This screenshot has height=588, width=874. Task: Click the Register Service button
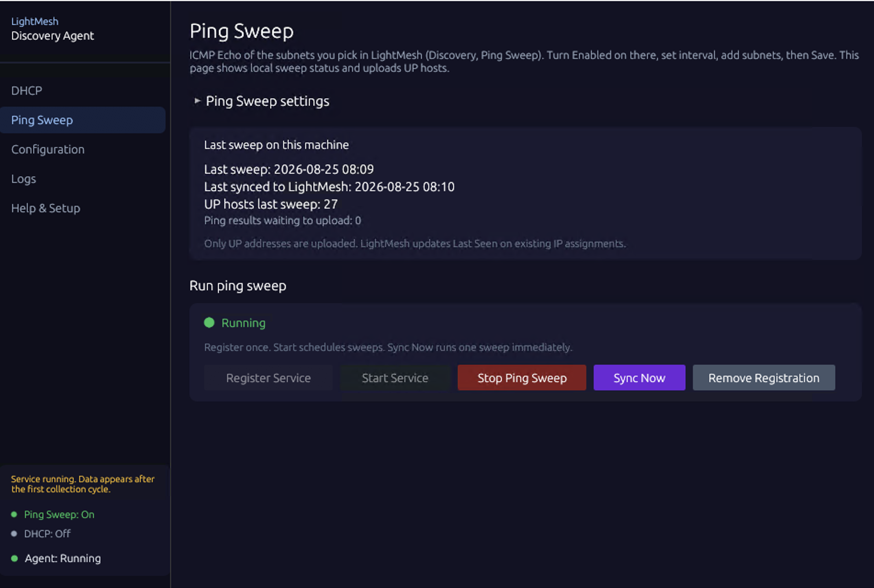[x=268, y=378]
